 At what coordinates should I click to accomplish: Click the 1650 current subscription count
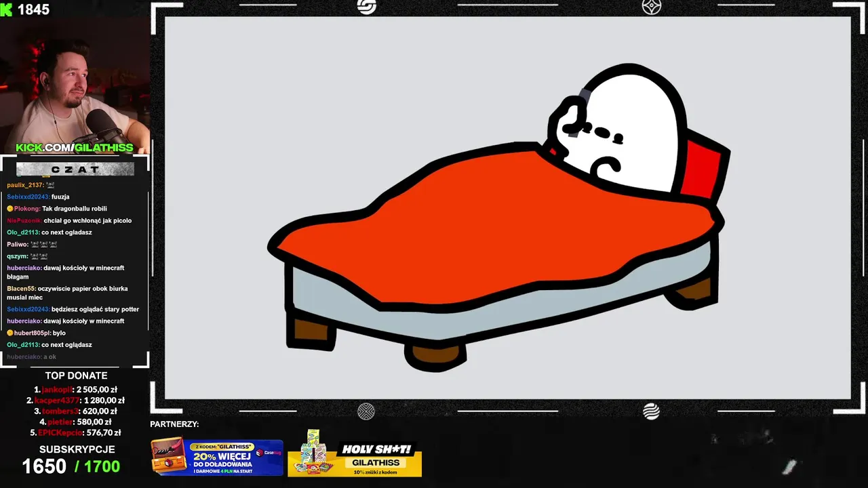(44, 466)
